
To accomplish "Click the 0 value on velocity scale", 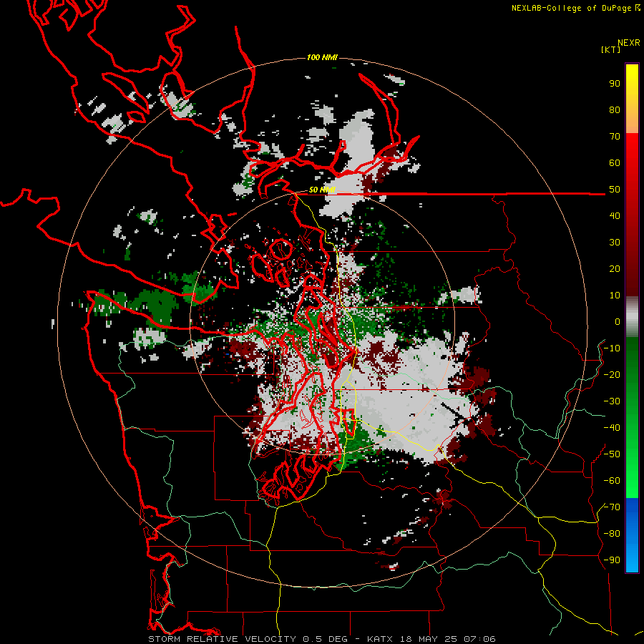I will [x=618, y=321].
